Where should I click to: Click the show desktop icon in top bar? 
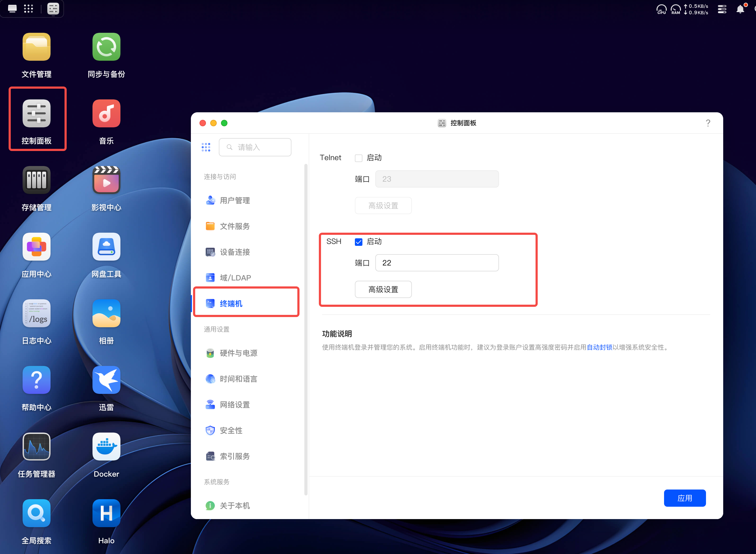pos(12,8)
